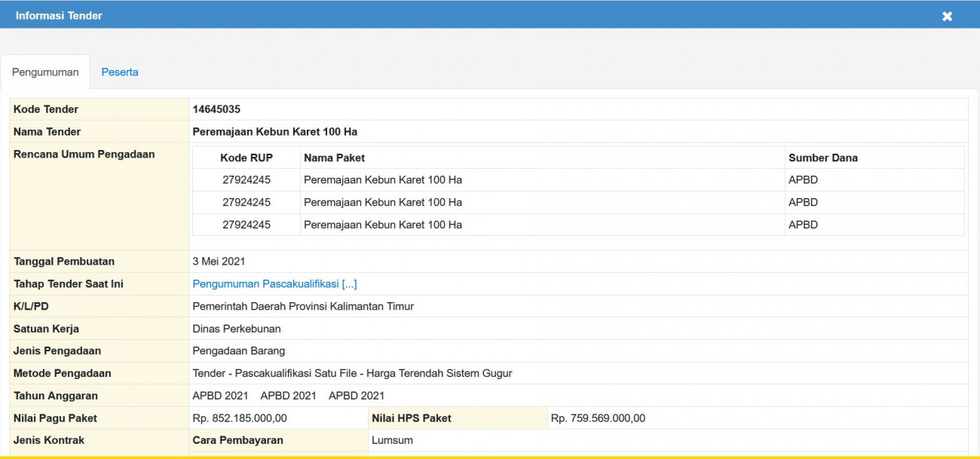
Task: Click the tender name Peremajaan Kebun Karet 100 Ha
Action: [x=274, y=132]
